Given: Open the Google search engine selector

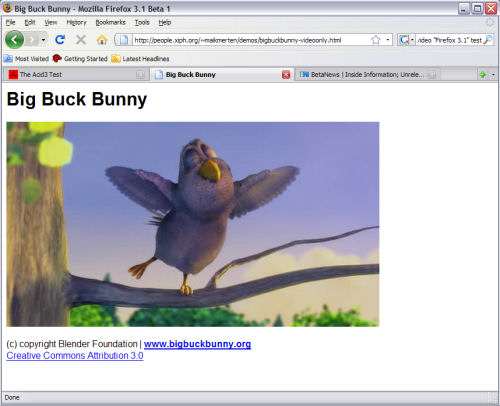Looking at the screenshot, I should [406, 40].
